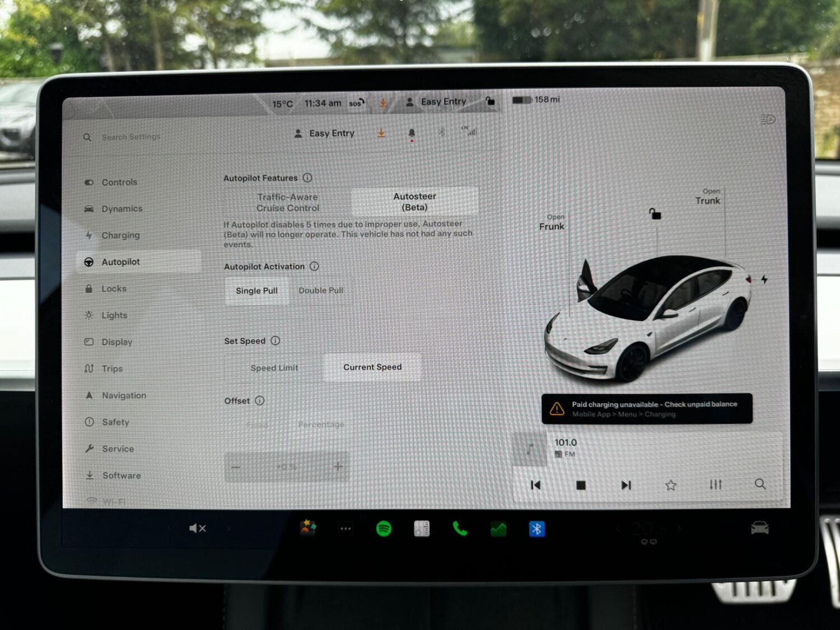Open the Dynamics settings section
Viewport: 840px width, 630px height.
(122, 208)
